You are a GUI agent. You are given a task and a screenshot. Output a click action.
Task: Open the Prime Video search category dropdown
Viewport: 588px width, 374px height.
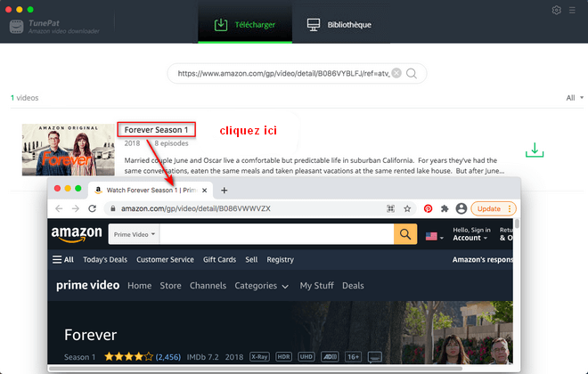point(135,234)
